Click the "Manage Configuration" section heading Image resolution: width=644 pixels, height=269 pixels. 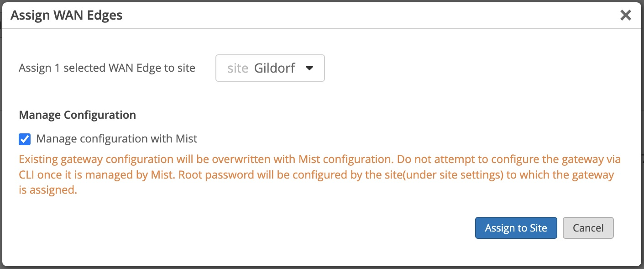coord(77,115)
